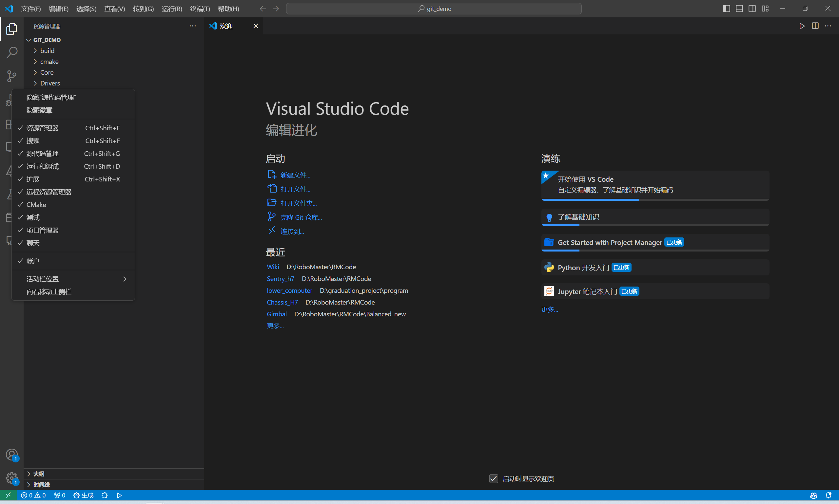The image size is (839, 504).
Task: Click the 克隆 Git 仓库 link
Action: 301,217
